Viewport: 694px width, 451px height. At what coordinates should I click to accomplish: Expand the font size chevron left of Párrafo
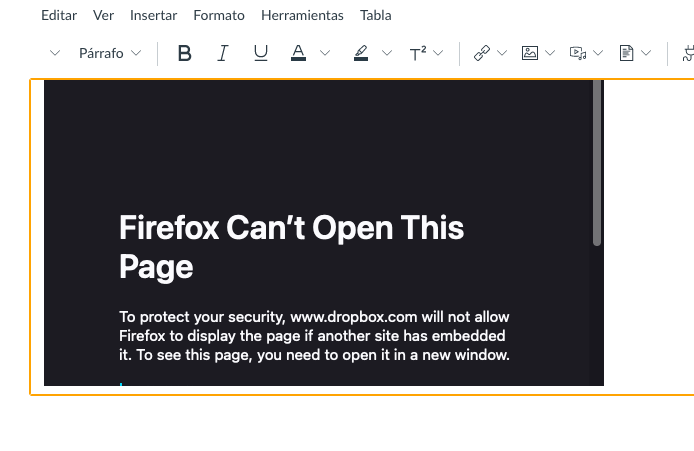point(55,53)
